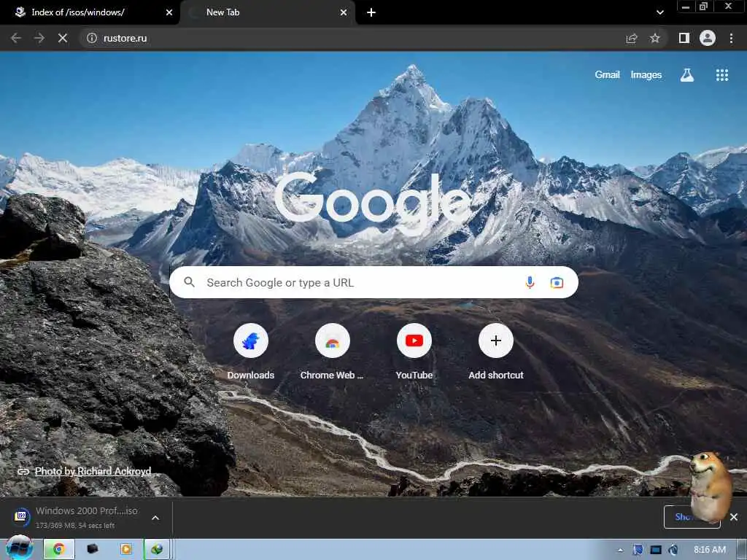747x560 pixels.
Task: Show hidden system tray icons
Action: tap(620, 550)
